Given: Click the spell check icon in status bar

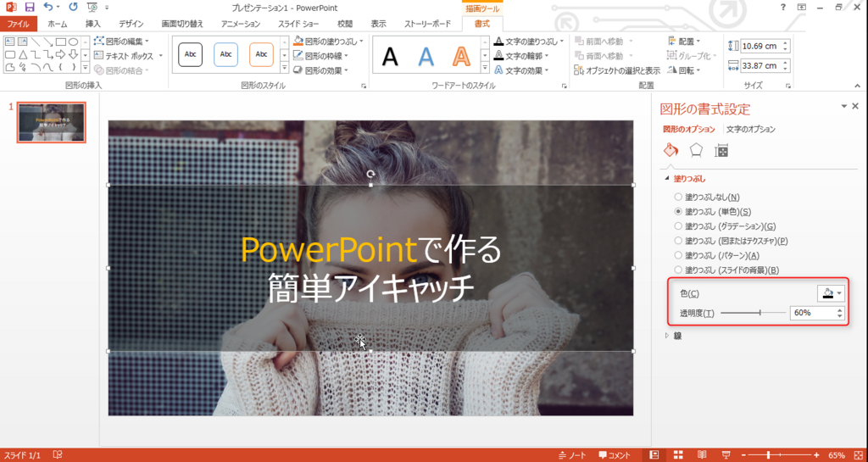Looking at the screenshot, I should pos(57,455).
